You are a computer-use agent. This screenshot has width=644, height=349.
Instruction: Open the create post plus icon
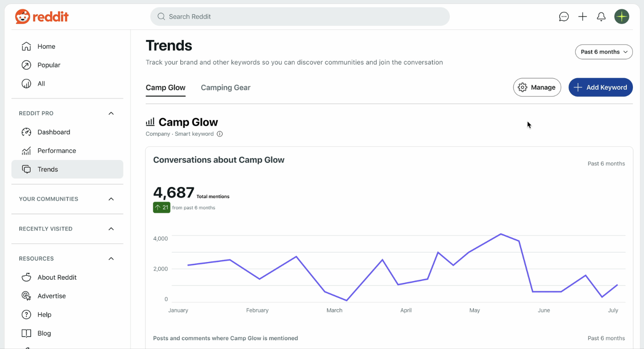[582, 16]
